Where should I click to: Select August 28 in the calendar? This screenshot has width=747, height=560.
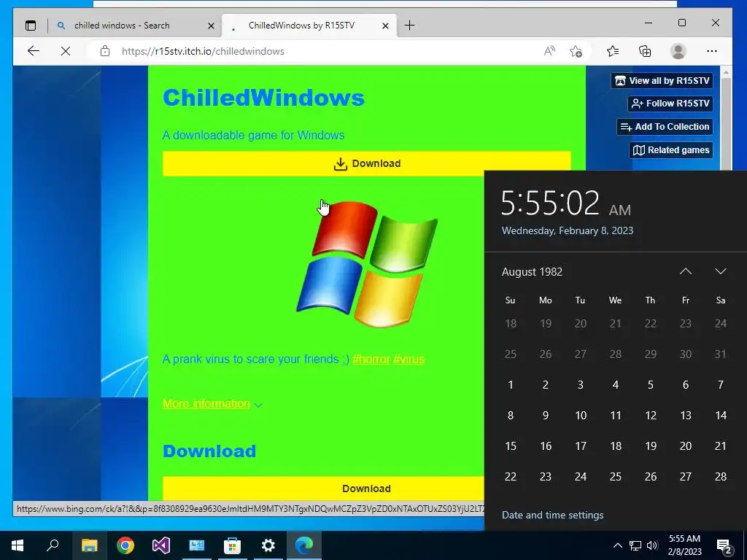[720, 477]
